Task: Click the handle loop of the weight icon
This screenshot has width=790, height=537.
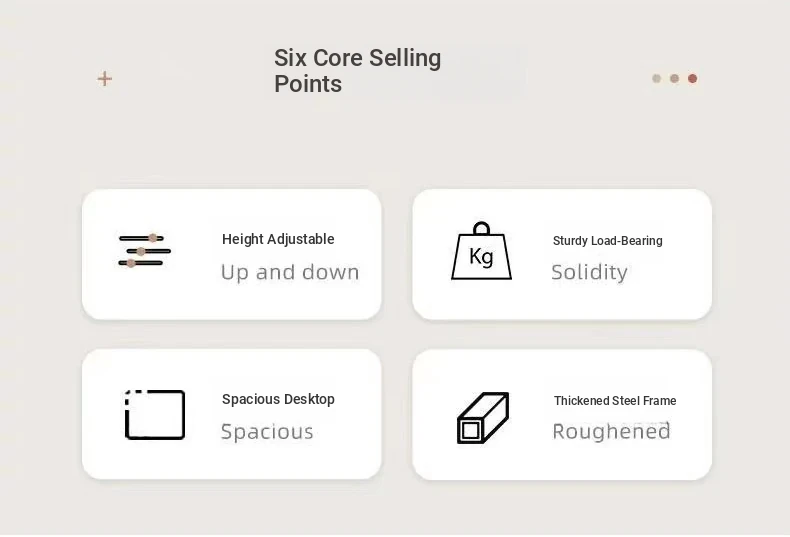Action: [482, 228]
